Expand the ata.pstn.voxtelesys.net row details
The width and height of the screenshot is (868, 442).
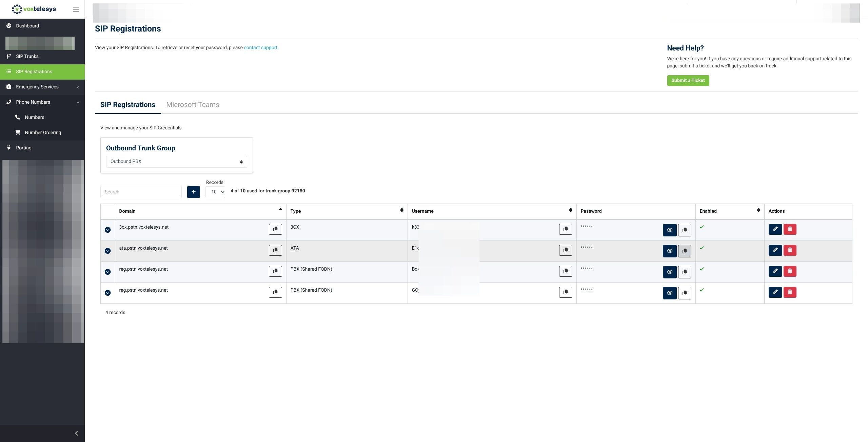(108, 251)
